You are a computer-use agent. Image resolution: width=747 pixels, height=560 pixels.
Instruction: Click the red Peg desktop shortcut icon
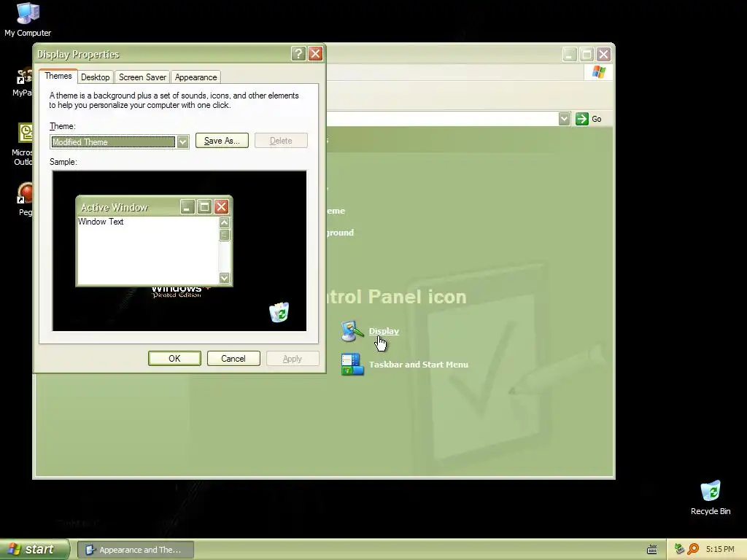click(26, 194)
